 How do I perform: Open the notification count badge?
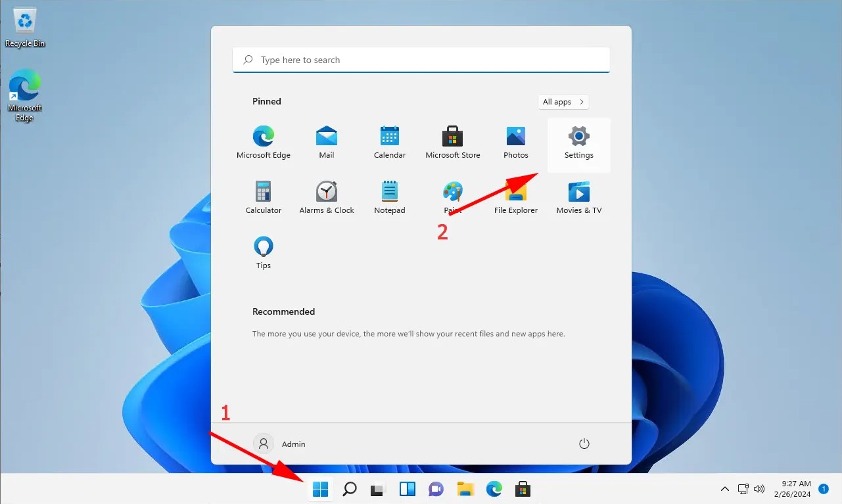tap(824, 489)
